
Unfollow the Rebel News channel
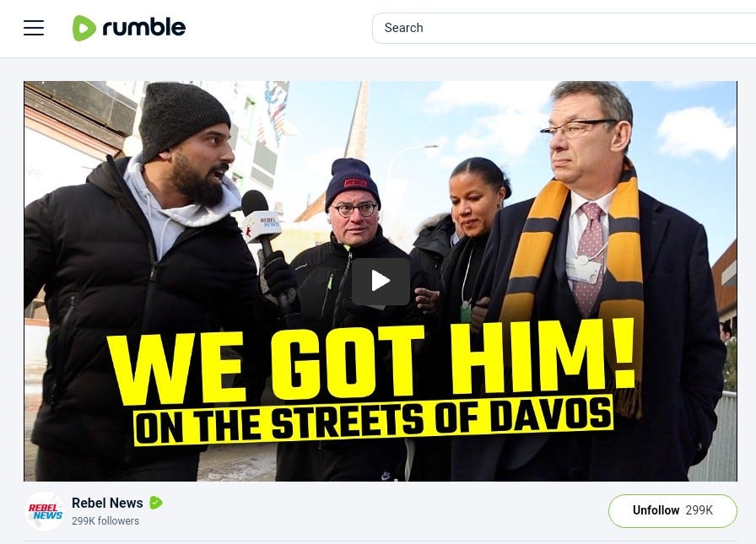point(672,511)
